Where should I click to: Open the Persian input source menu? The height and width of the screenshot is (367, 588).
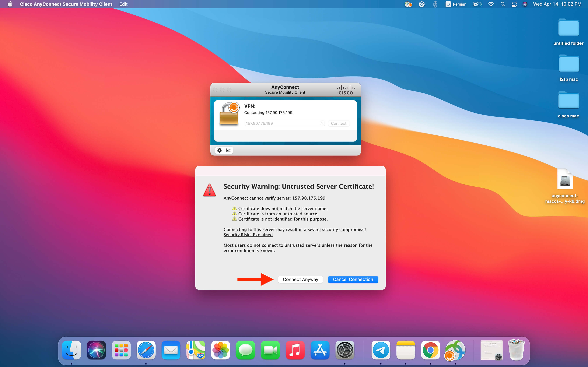[x=456, y=4]
